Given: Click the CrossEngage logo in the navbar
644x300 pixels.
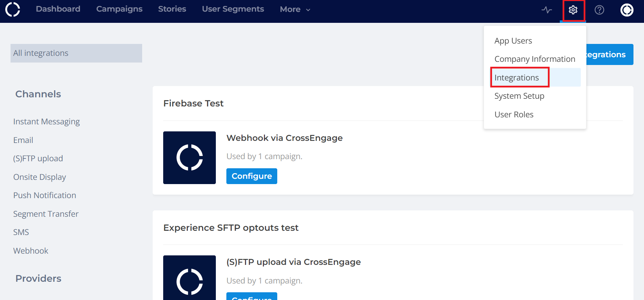Looking at the screenshot, I should tap(13, 9).
